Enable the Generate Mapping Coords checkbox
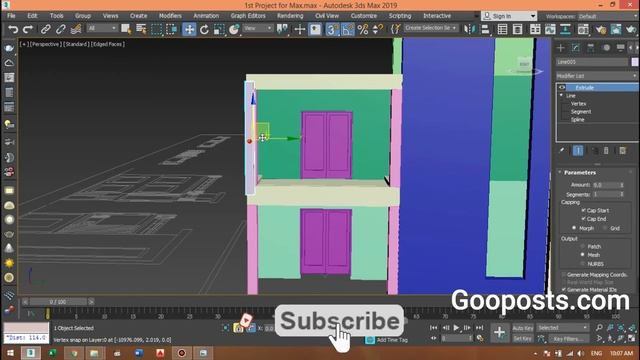 pyautogui.click(x=564, y=275)
